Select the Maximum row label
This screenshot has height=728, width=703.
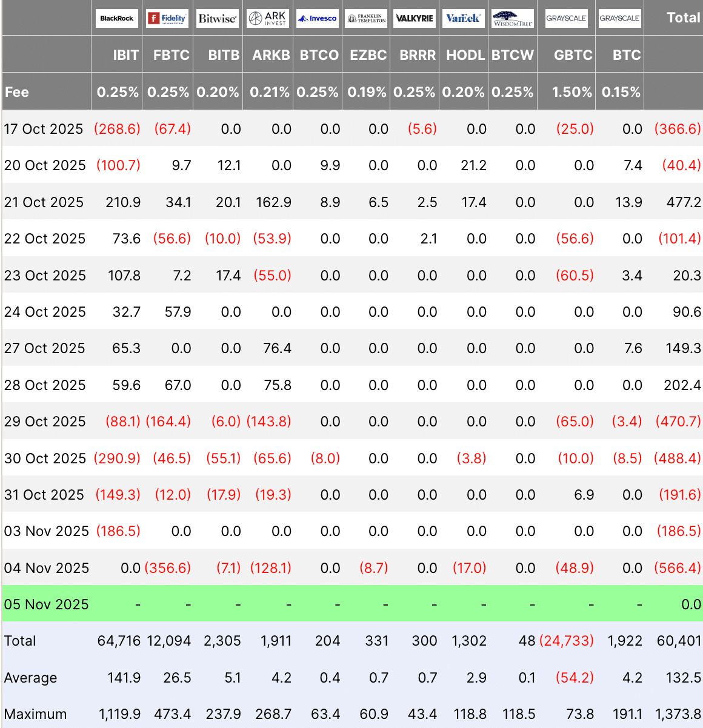point(35,714)
